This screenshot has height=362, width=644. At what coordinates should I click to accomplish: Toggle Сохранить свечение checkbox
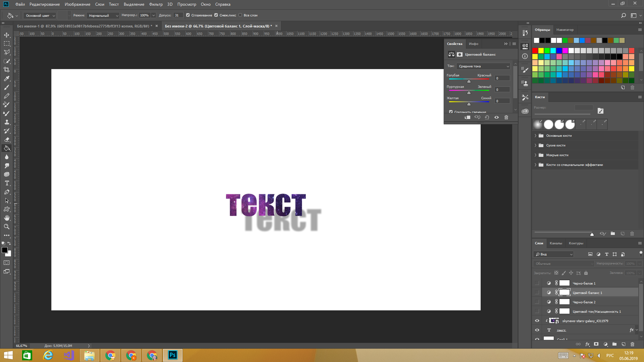point(451,112)
